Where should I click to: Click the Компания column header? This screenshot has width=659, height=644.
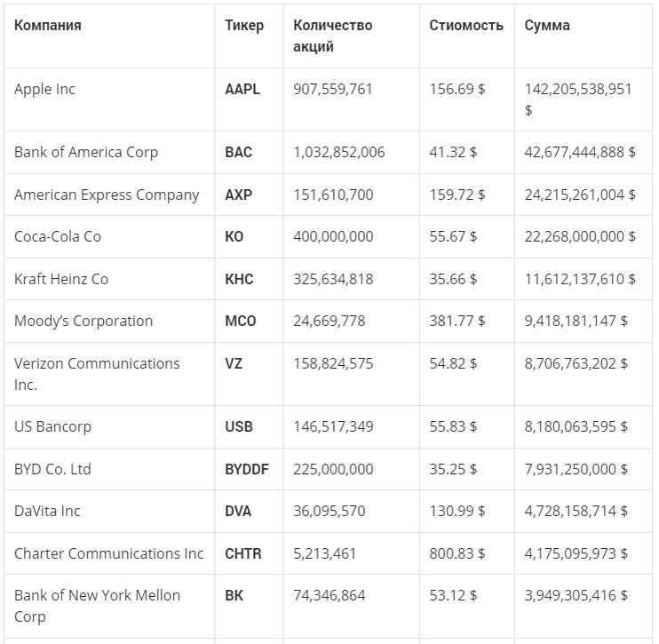tap(48, 26)
